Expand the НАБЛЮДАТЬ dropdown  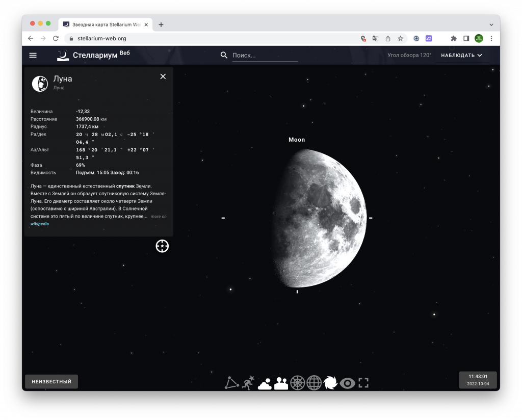(461, 56)
